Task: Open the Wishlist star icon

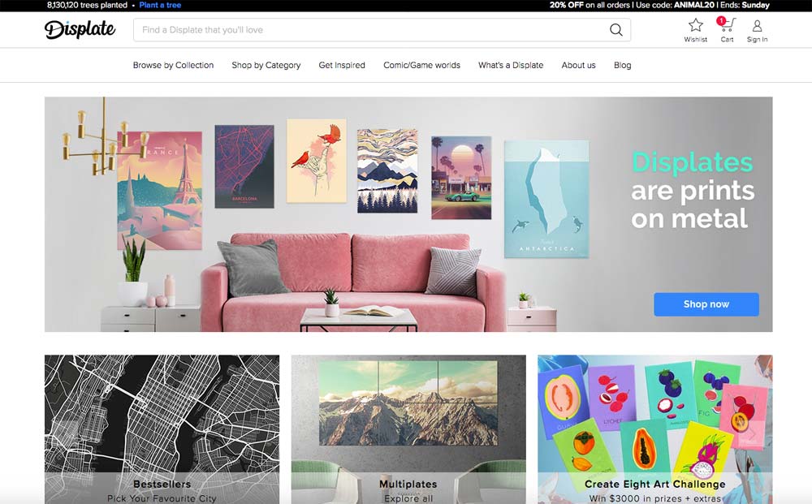Action: (x=696, y=25)
